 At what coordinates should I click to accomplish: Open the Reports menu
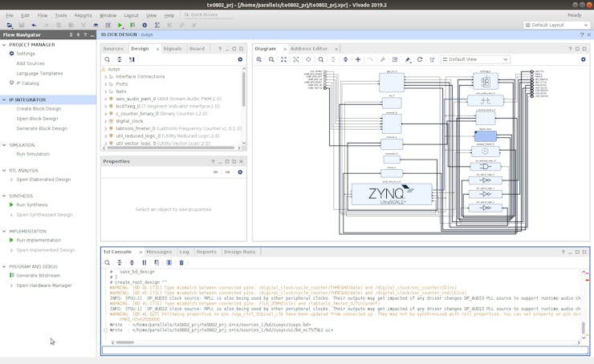[x=83, y=15]
